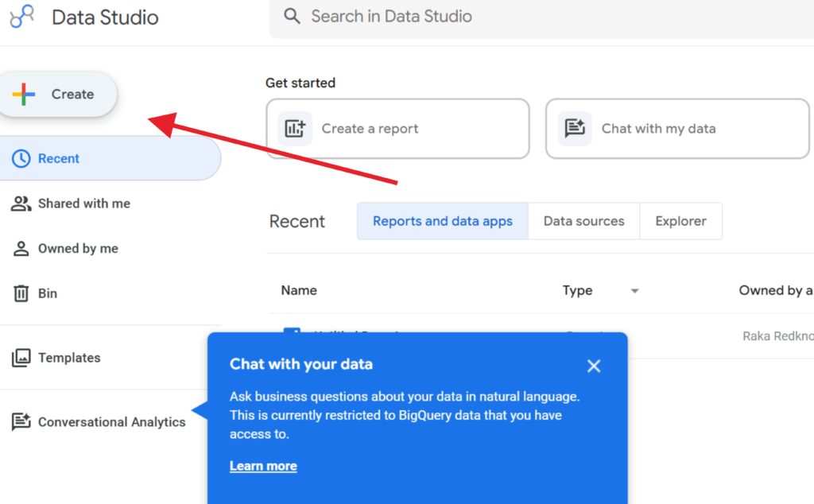Click the Owned by me person icon

tap(21, 249)
